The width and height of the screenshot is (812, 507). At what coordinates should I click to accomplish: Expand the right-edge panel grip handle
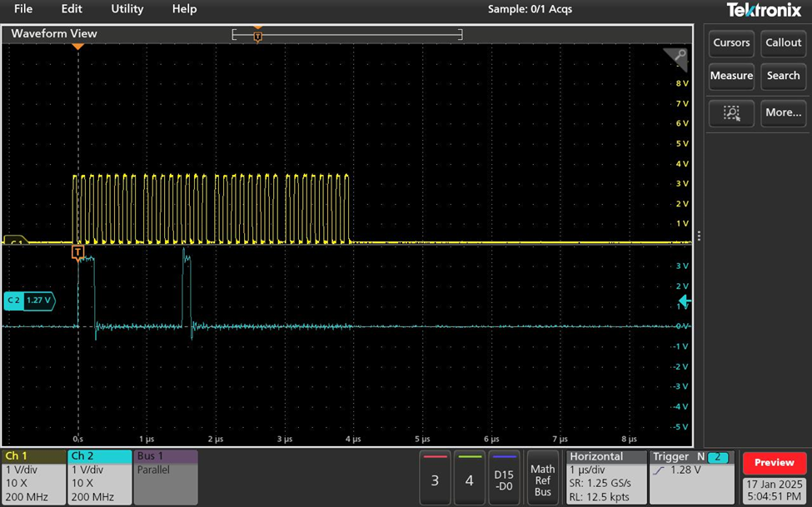[699, 236]
